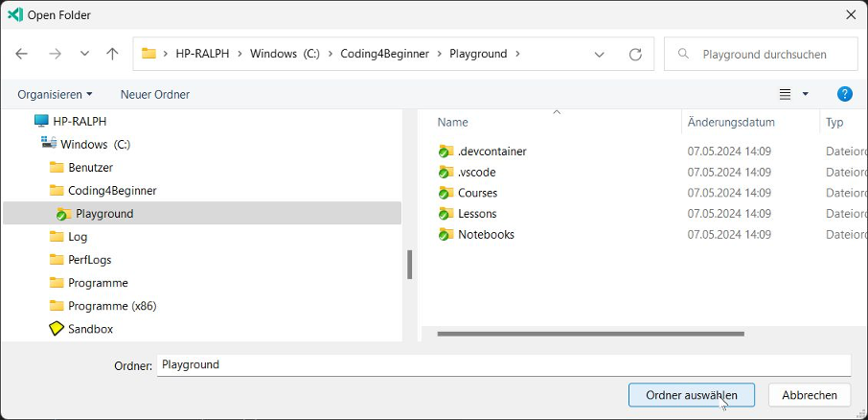Click horizontal scrollbar in file list

[x=591, y=334]
